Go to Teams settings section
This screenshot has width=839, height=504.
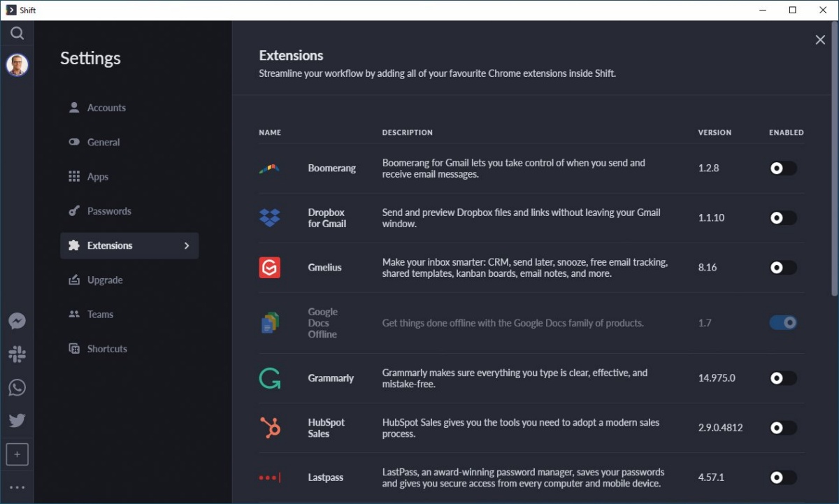coord(129,314)
